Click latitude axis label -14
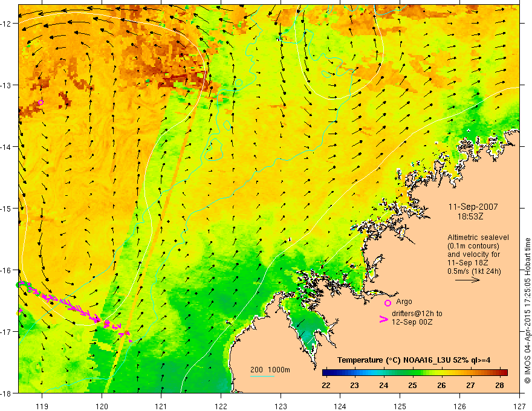The image size is (532, 411). (x=7, y=147)
